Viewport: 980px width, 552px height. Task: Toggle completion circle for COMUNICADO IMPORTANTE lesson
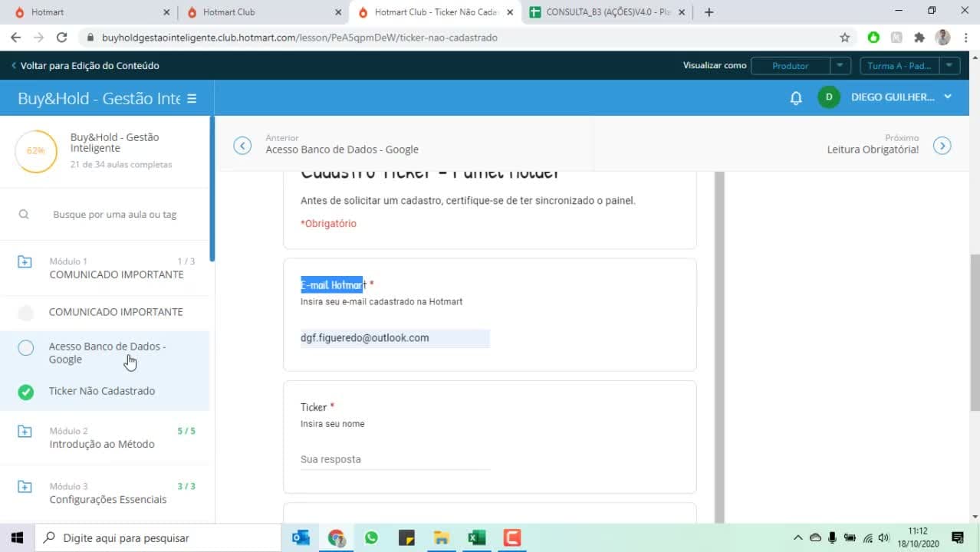point(26,312)
